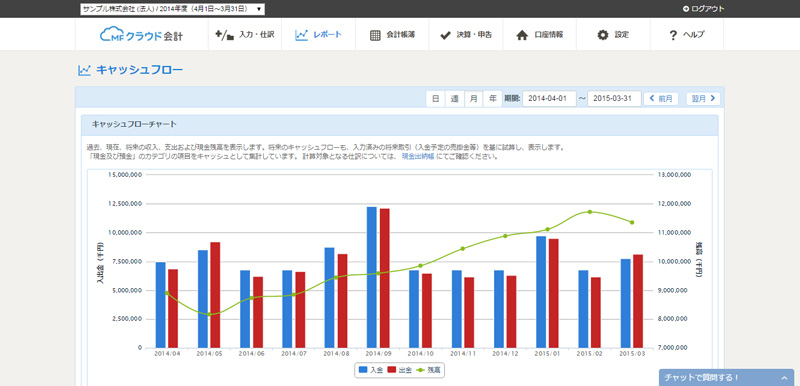Click the キャッシュフローチャート panel header
The image size is (800, 386).
pos(399,124)
